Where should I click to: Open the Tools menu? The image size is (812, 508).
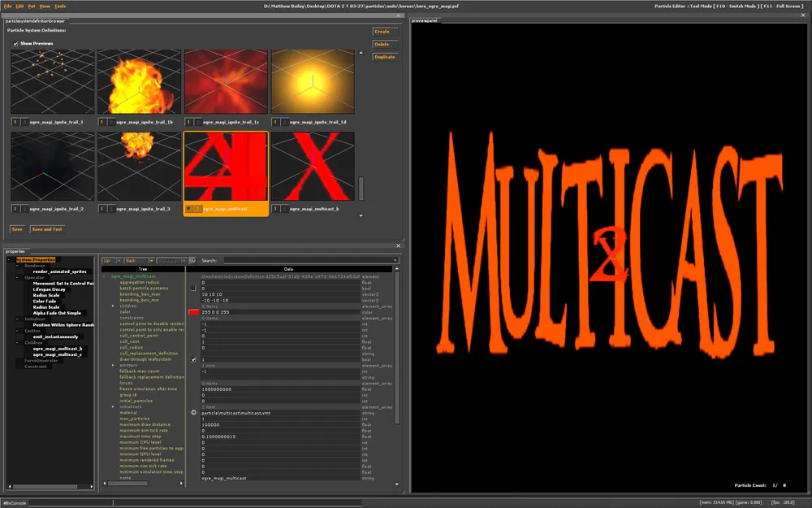tap(60, 6)
